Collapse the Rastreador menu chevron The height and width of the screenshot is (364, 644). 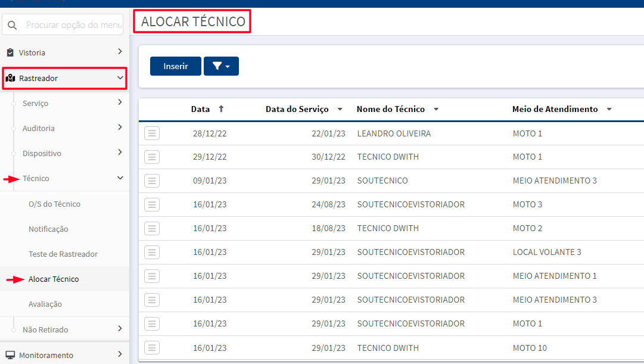click(120, 77)
